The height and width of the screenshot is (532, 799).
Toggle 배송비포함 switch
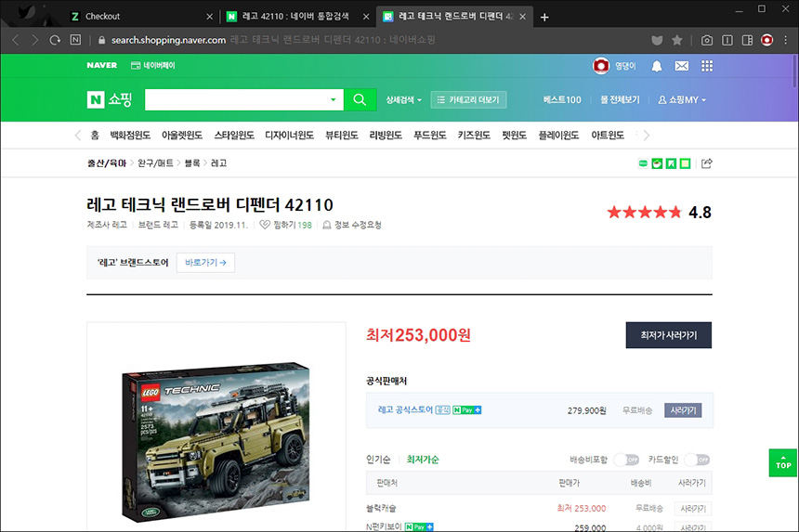click(x=626, y=460)
